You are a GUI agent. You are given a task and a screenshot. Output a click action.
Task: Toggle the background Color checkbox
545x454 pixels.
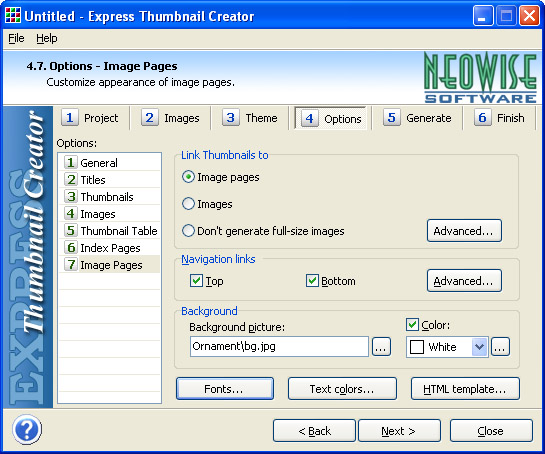coord(412,325)
